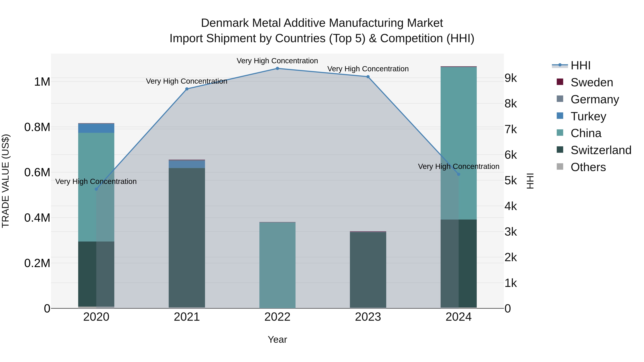Click Very High Concentration label near 2024

459,166
